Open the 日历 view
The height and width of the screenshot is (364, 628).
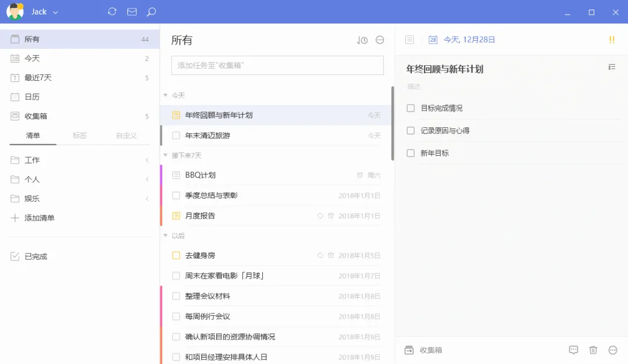pyautogui.click(x=80, y=97)
